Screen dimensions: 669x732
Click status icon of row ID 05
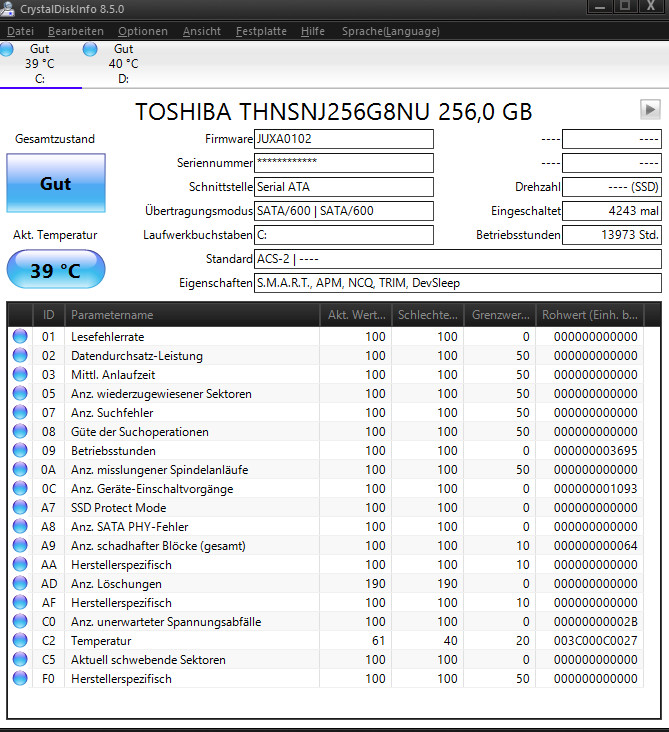tap(20, 393)
